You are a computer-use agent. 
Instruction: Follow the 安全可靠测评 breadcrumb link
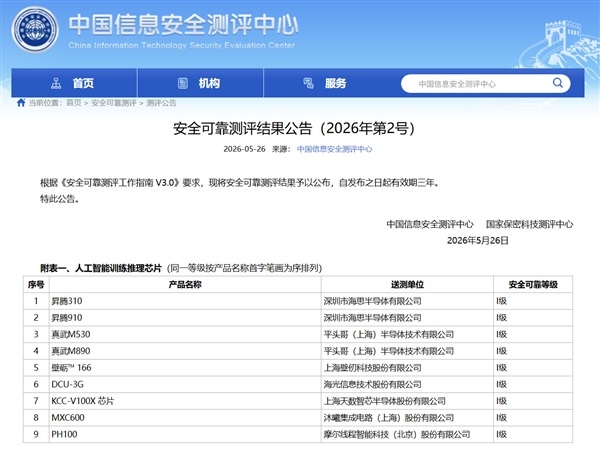[x=114, y=103]
